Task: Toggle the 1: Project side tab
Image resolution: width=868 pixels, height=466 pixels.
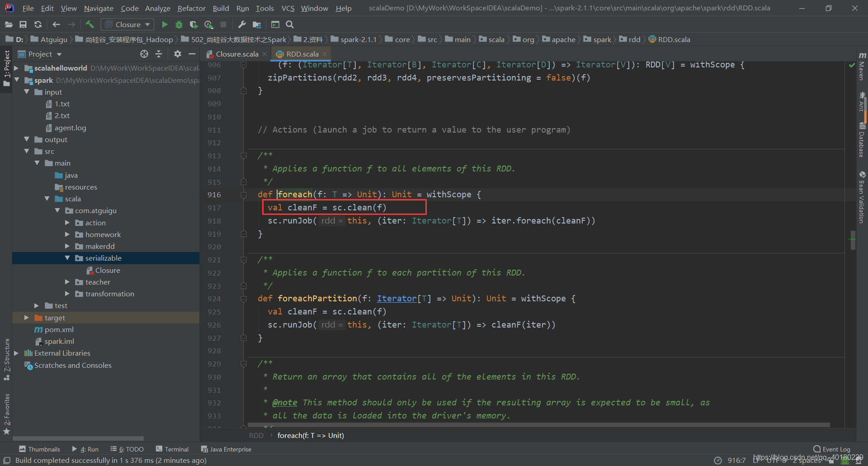Action: [x=6, y=68]
